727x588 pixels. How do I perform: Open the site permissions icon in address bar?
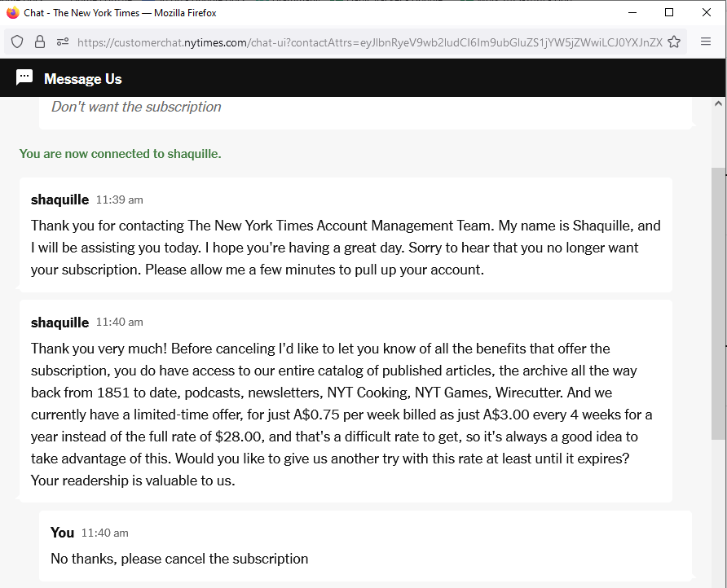(x=63, y=42)
